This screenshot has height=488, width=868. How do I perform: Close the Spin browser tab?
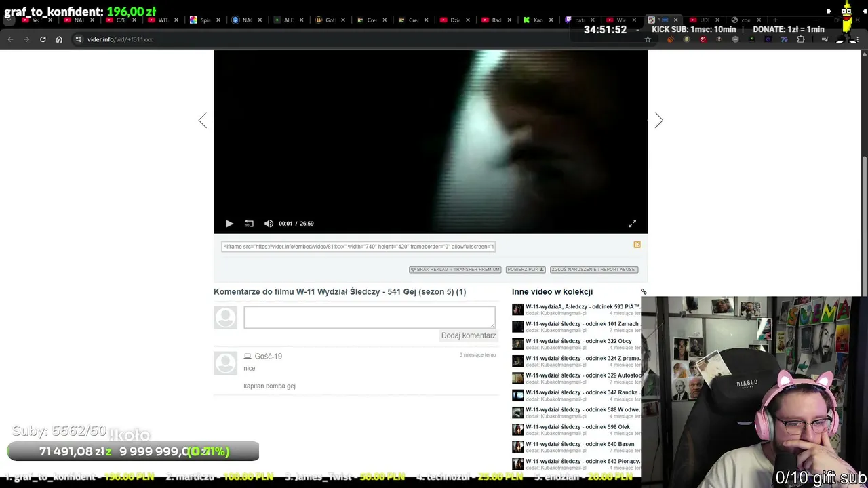[219, 20]
